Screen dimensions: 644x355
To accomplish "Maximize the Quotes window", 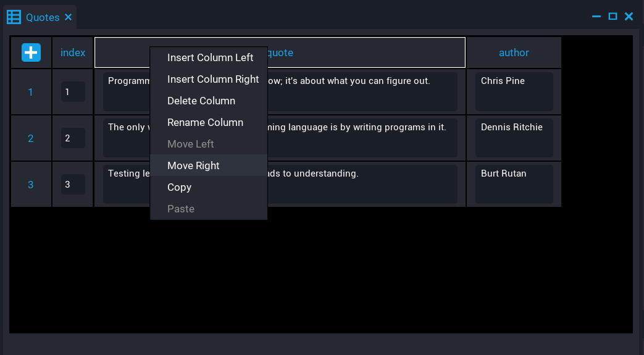I will click(613, 17).
